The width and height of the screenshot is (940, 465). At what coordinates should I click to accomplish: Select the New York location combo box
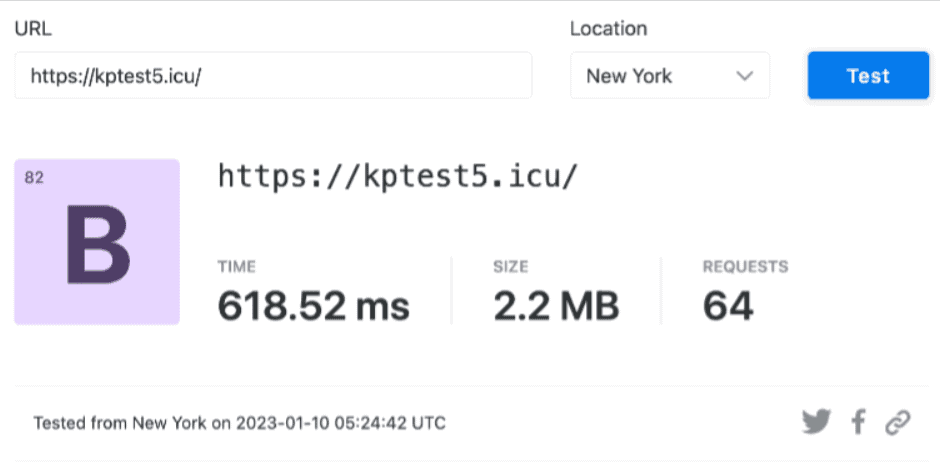click(670, 76)
